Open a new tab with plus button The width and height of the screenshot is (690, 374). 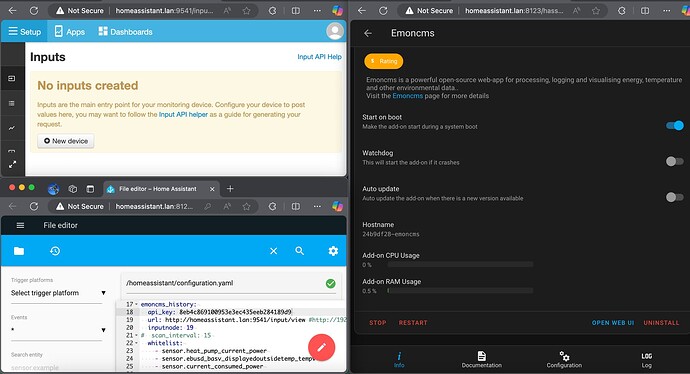pyautogui.click(x=230, y=189)
